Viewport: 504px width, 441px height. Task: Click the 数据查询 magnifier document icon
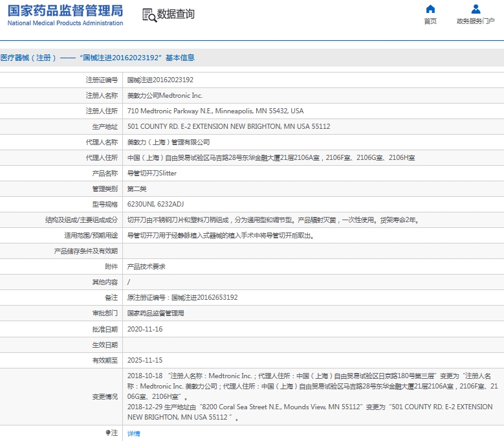(149, 15)
